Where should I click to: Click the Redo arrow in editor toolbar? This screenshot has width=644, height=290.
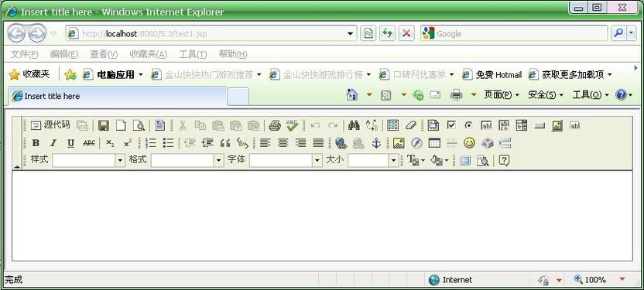coord(333,125)
